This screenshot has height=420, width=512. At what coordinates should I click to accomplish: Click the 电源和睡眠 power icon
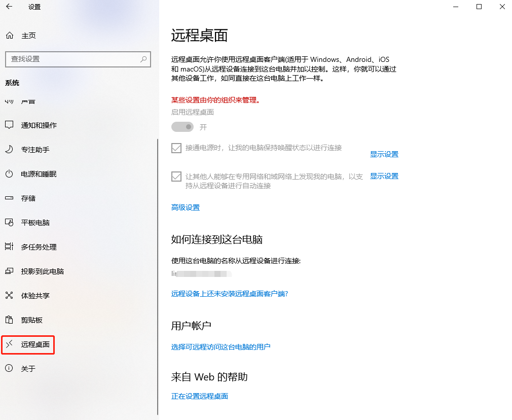pyautogui.click(x=9, y=173)
